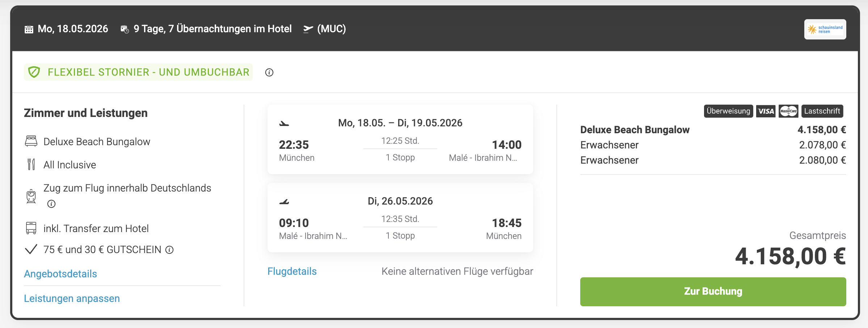Expand the Flugdetails link
Viewport: 868px width, 328px height.
click(292, 271)
